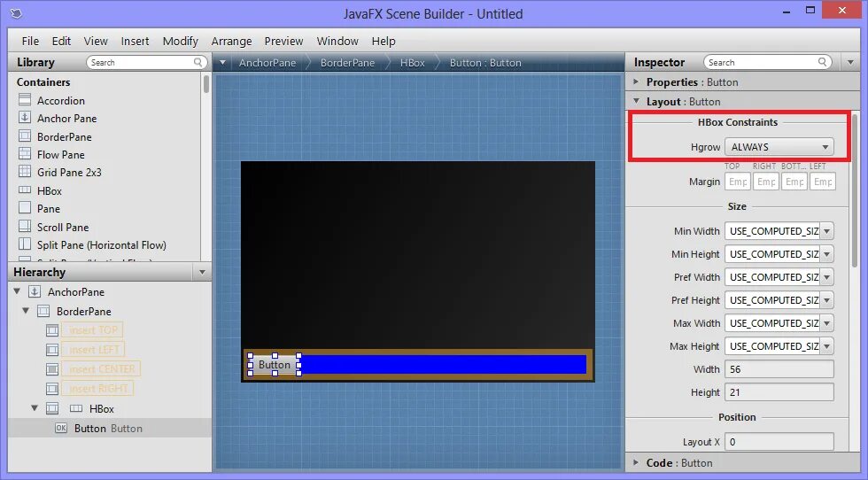Click the insert TOP placeholder icon
Viewport: 868px width, 480px height.
pos(52,330)
